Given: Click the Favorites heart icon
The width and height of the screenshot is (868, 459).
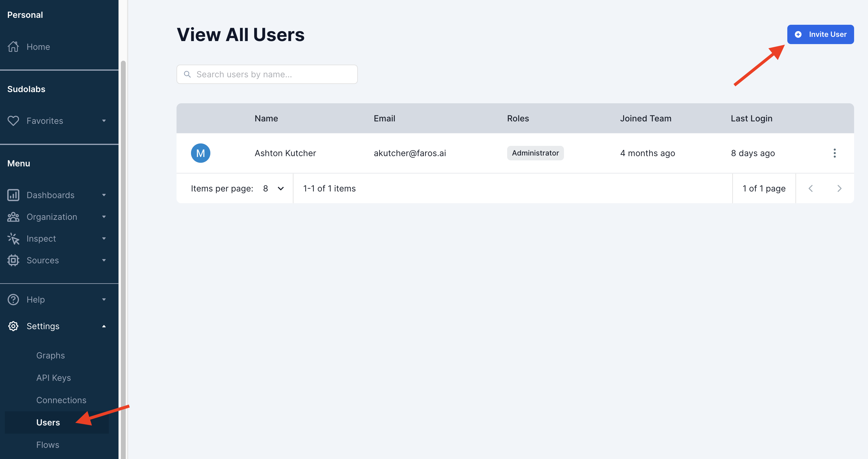Looking at the screenshot, I should point(13,121).
